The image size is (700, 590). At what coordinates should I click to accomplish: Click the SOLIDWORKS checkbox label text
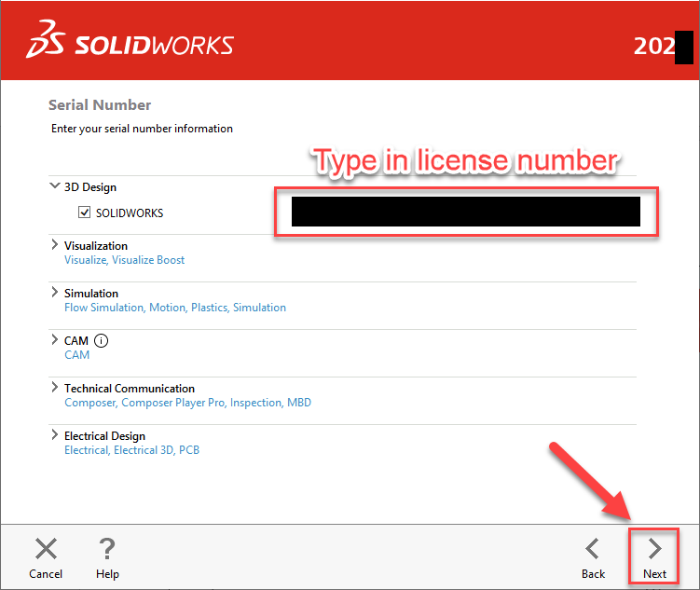coord(130,213)
